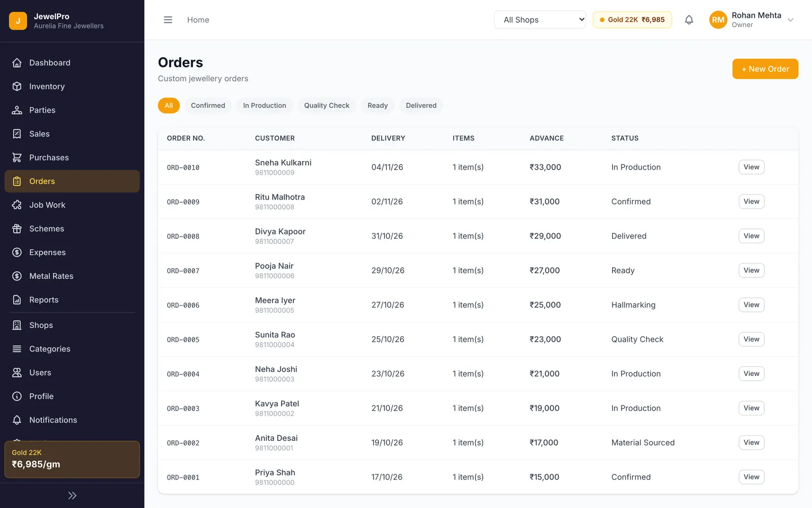Open Gold 22K ₹6,985/gm sidebar card
Screen dimensions: 812x508
coord(72,459)
